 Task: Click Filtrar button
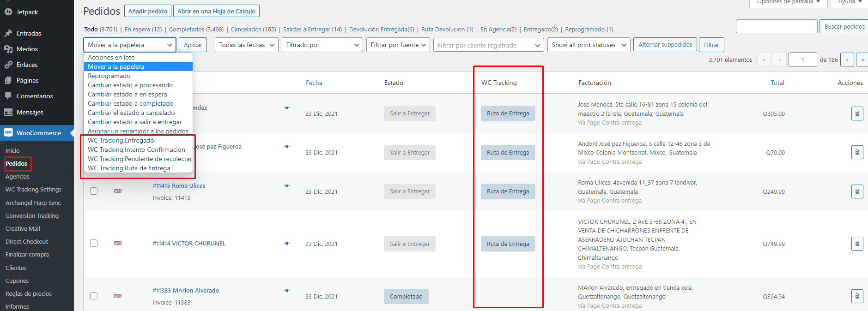[x=711, y=45]
